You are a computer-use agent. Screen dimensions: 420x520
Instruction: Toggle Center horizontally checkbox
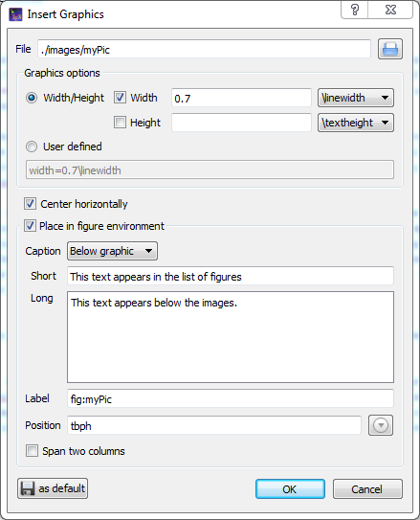click(30, 204)
